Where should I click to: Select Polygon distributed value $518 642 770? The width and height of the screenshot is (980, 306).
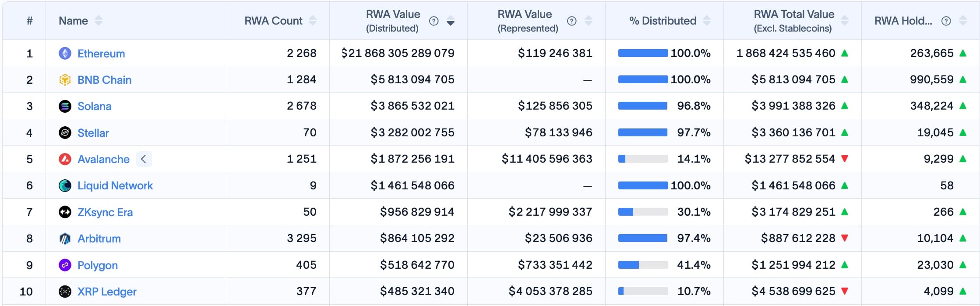click(417, 265)
